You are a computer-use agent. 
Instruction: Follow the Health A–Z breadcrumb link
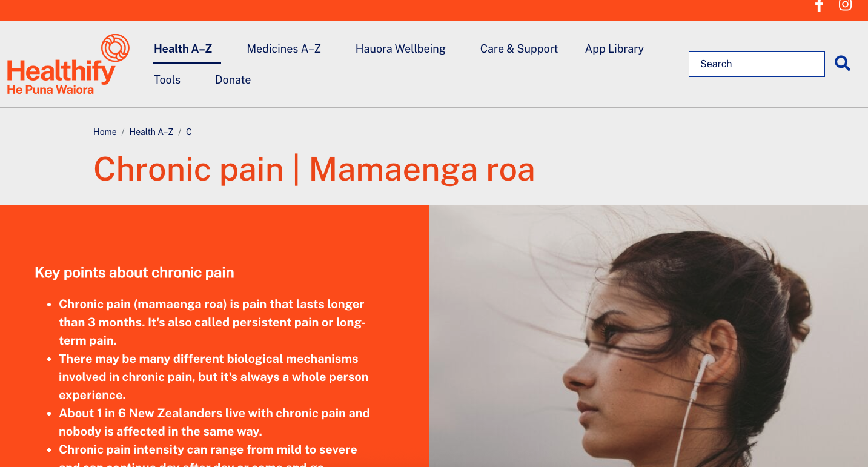151,132
